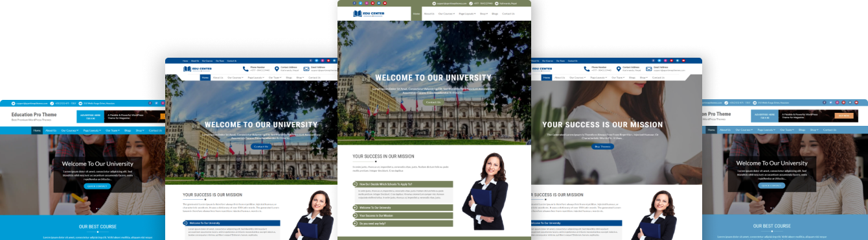Expand 'Your Success Is Our Mission' accordion item
Viewport: 868px width, 240px height.
coord(402,215)
